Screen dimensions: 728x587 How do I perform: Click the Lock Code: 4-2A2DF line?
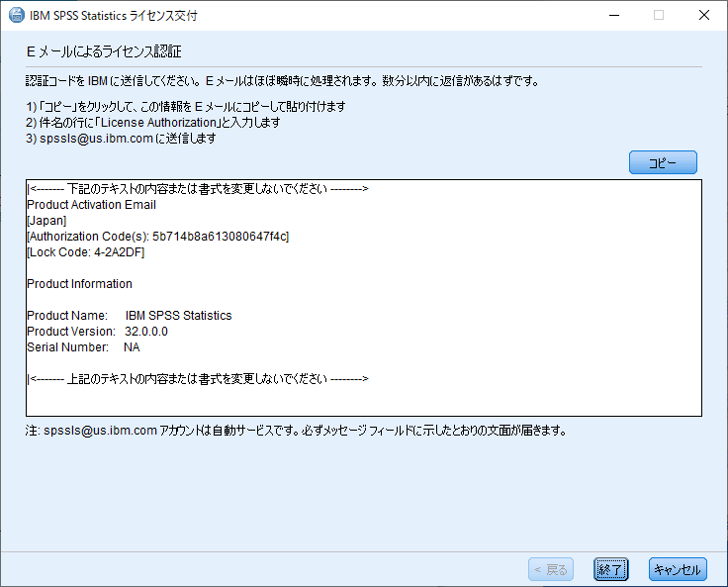[86, 252]
